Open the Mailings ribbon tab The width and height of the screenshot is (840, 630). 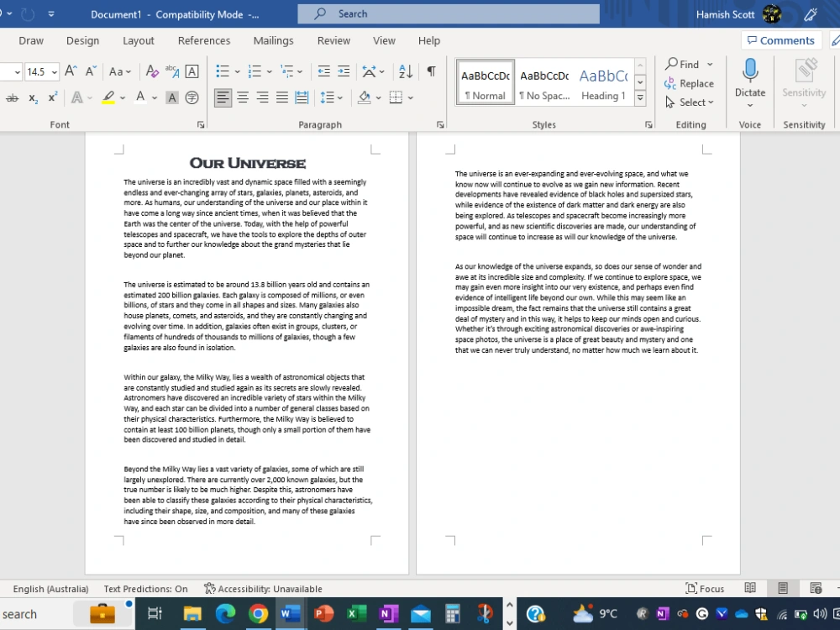tap(273, 40)
